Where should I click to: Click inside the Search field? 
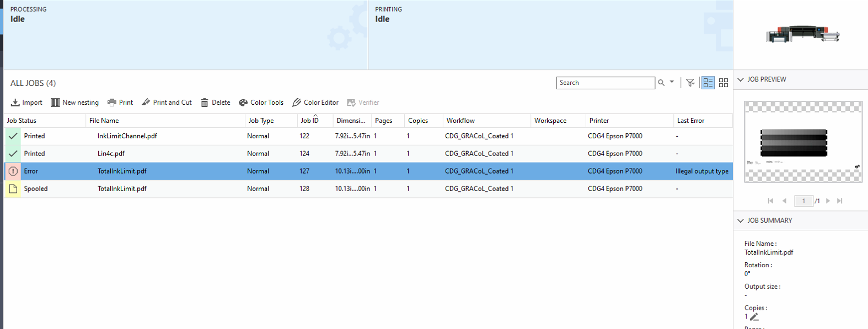pos(605,83)
